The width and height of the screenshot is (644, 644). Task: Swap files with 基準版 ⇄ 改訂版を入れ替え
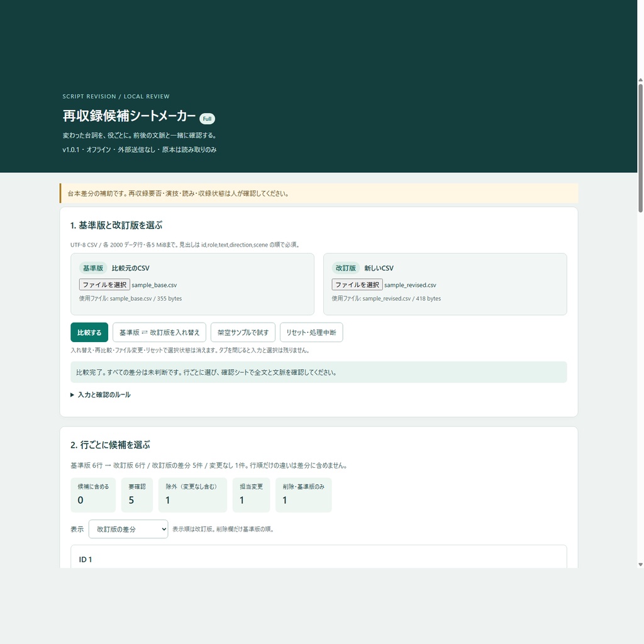[159, 332]
